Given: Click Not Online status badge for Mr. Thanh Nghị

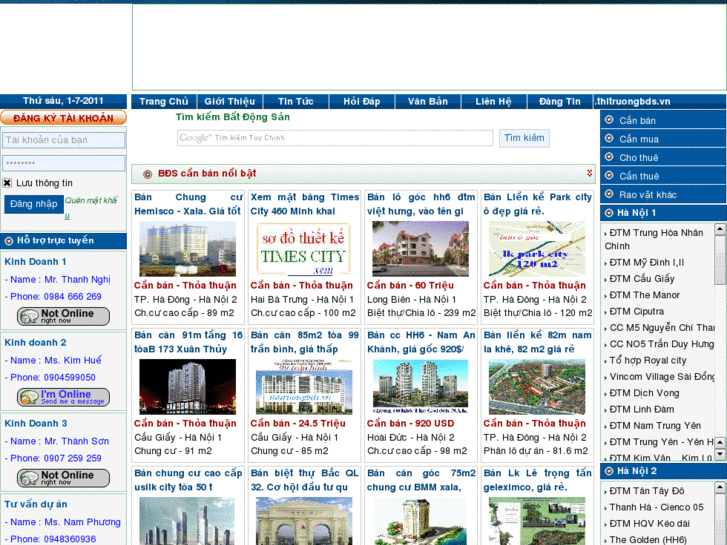Looking at the screenshot, I should [x=64, y=316].
